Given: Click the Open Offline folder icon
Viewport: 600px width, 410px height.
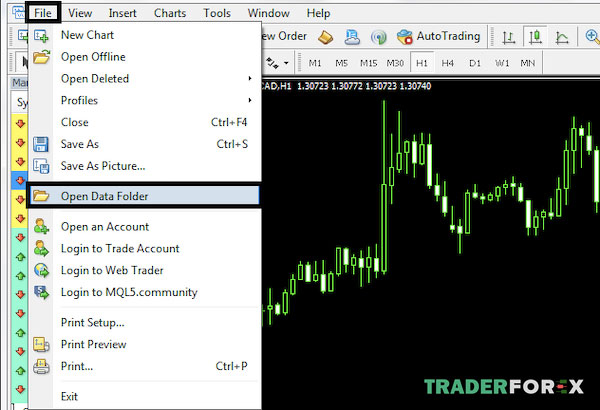Looking at the screenshot, I should (x=41, y=57).
